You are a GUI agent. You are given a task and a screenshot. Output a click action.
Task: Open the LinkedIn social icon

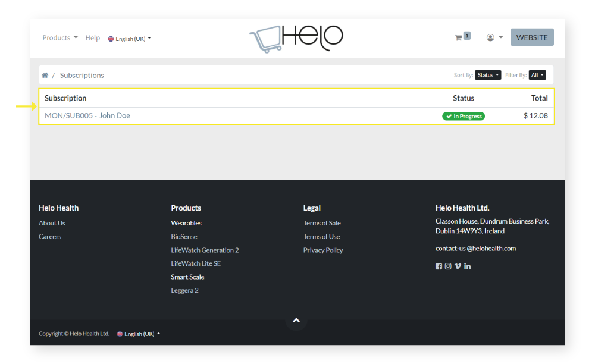coord(467,266)
